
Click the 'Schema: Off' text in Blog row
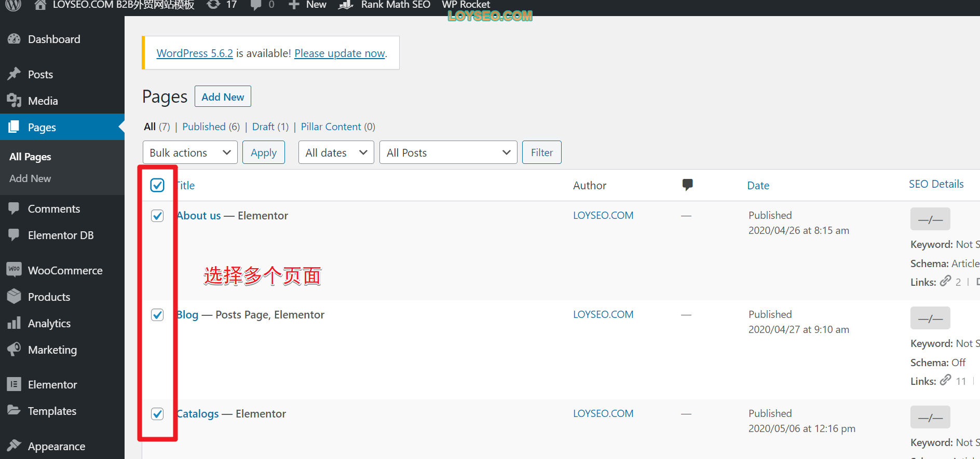tap(938, 362)
